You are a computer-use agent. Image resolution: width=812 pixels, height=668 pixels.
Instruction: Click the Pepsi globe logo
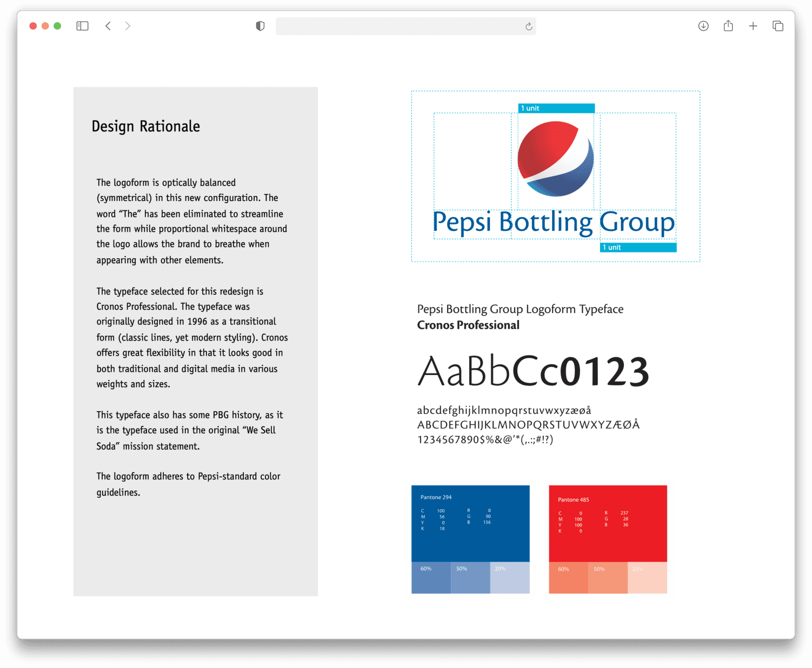[x=556, y=159]
